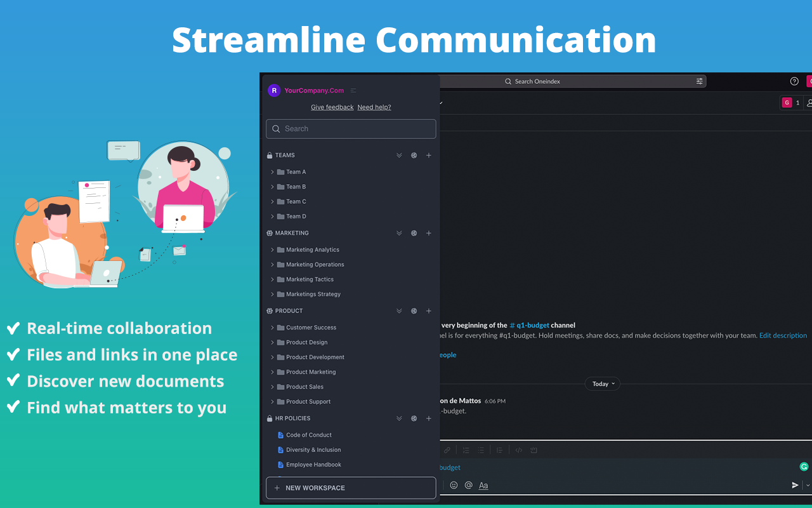This screenshot has width=812, height=508.
Task: Add item with plus icon in TEAMS section
Action: [x=429, y=156]
